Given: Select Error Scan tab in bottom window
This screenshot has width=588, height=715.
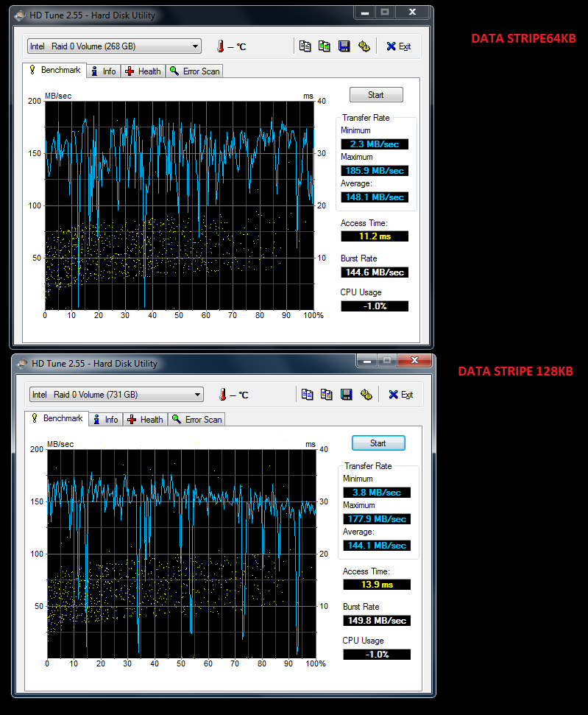Looking at the screenshot, I should pyautogui.click(x=197, y=420).
